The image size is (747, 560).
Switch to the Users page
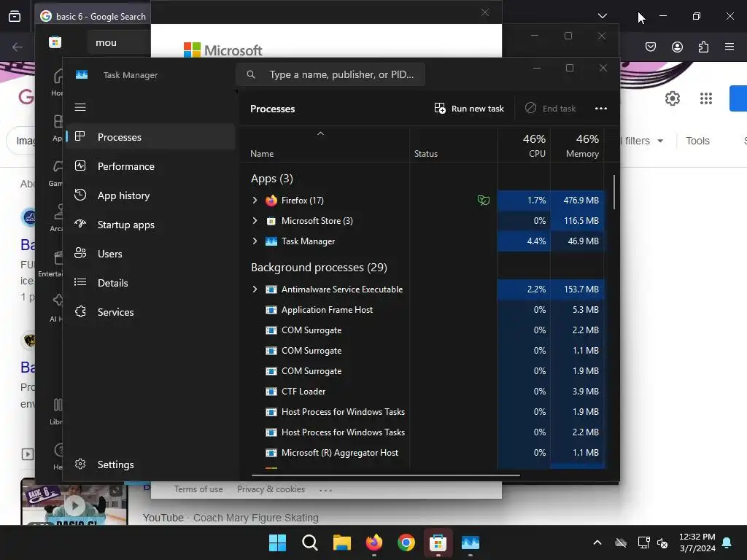click(x=150, y=254)
